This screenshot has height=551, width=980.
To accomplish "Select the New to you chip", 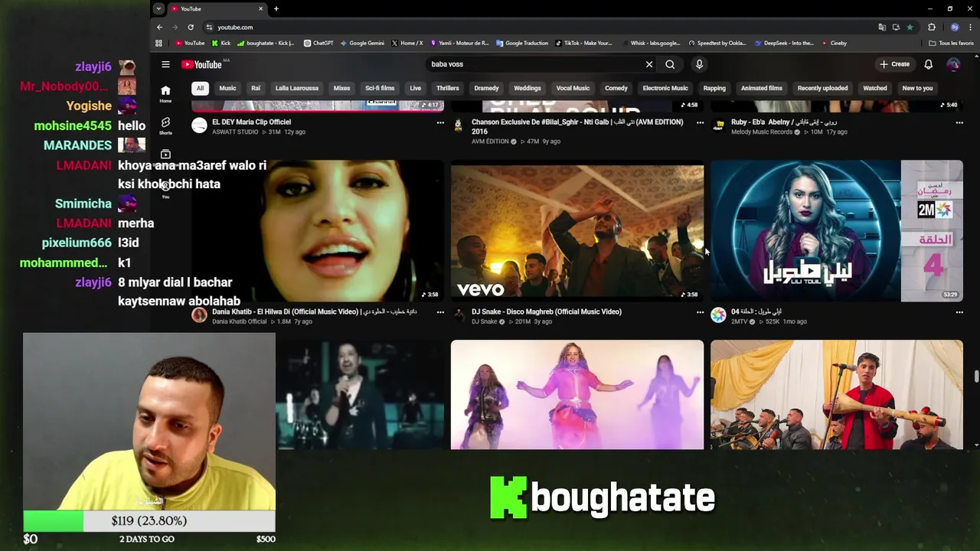I will pyautogui.click(x=917, y=88).
